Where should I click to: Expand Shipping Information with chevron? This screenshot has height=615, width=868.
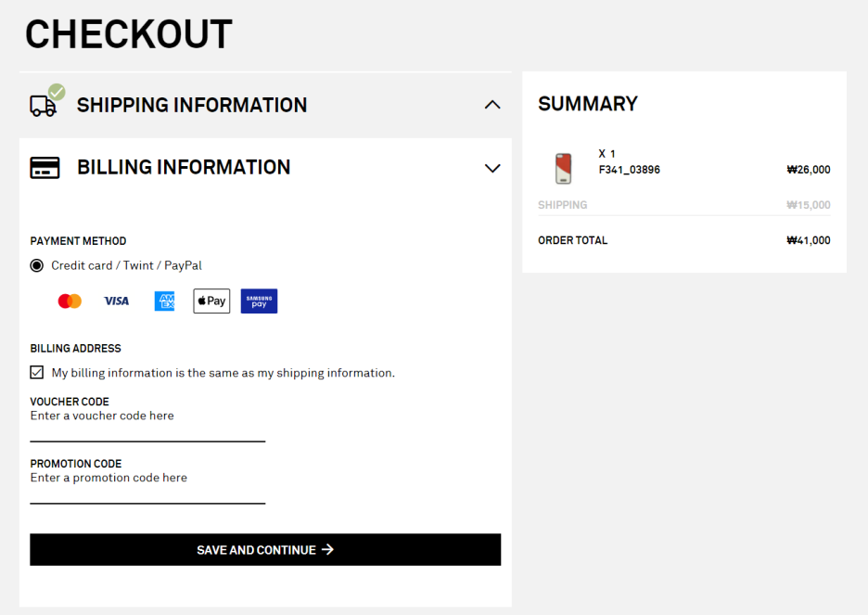(492, 105)
